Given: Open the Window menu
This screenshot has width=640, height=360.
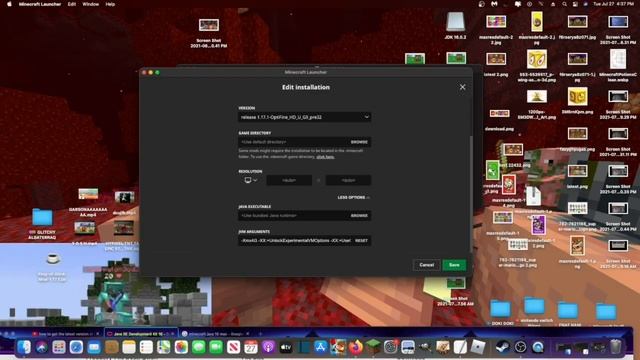Looking at the screenshot, I should tap(91, 4).
